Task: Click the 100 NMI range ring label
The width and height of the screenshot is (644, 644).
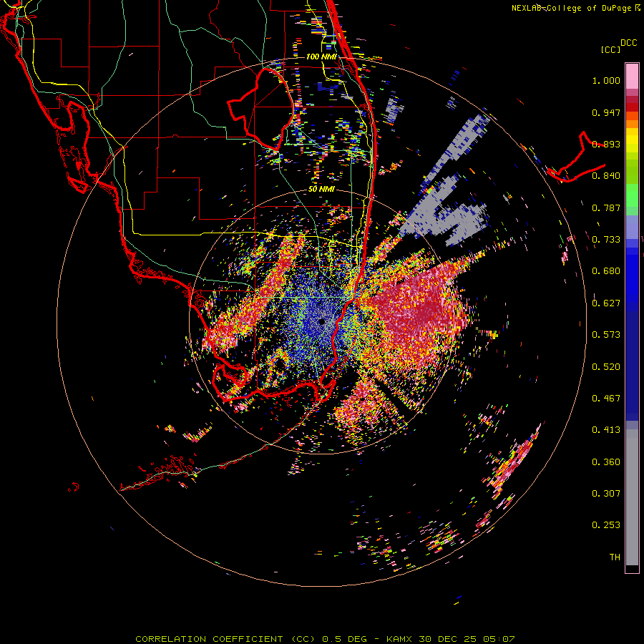Action: point(321,57)
